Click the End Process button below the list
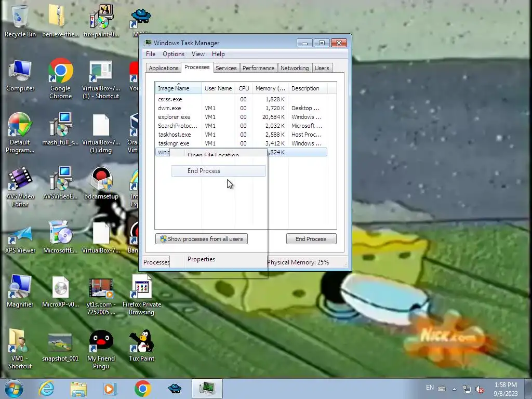 311,239
